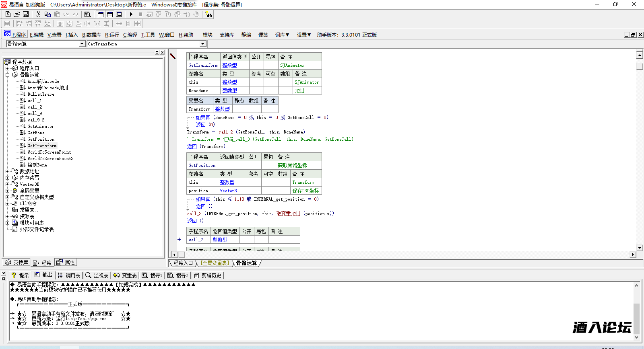This screenshot has width=644, height=349.
Task: Expand the Vector3D tree node
Action: tap(7, 184)
